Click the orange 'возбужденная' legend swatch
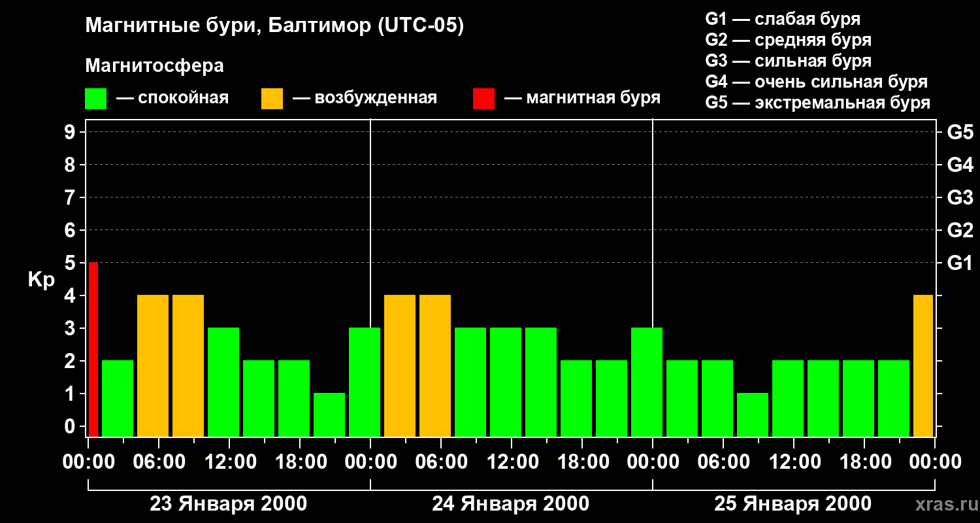The height and width of the screenshot is (523, 980). (272, 99)
